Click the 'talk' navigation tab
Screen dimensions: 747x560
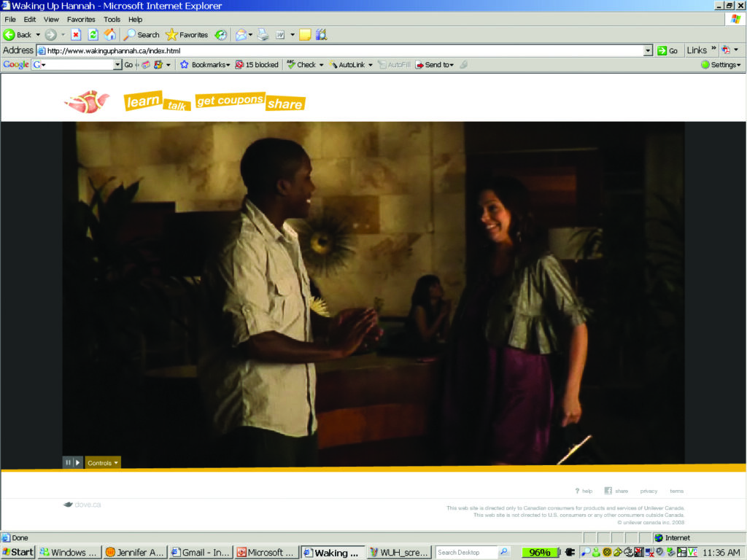tap(177, 105)
